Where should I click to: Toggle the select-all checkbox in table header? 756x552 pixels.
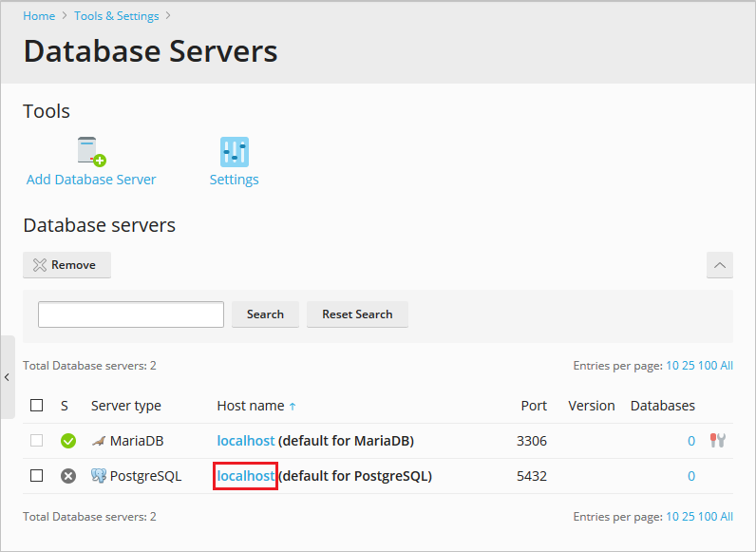click(37, 406)
